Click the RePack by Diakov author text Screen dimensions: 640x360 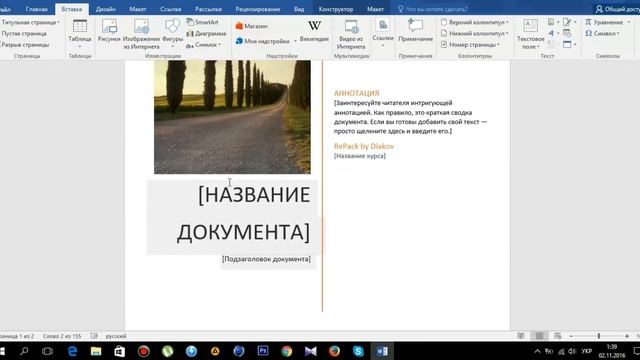364,146
